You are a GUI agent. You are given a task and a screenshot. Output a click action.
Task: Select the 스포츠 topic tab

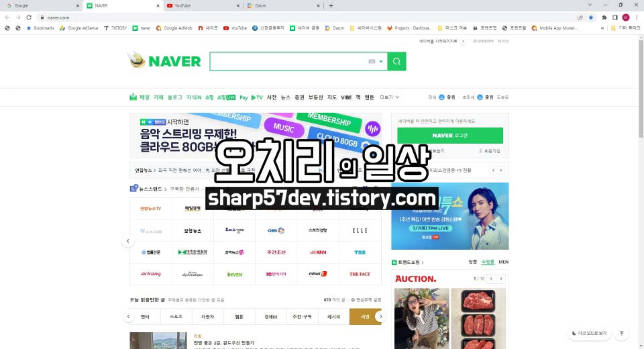click(176, 317)
